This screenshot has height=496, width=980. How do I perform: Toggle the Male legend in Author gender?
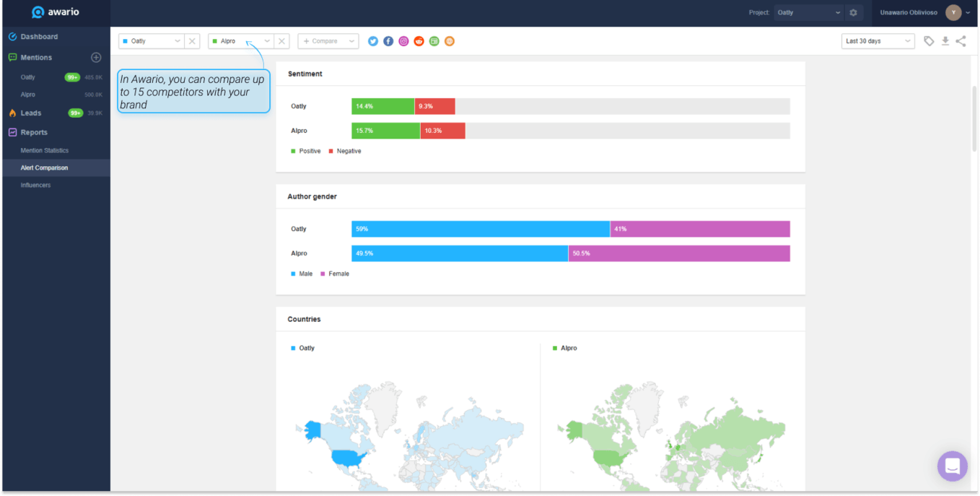[301, 274]
